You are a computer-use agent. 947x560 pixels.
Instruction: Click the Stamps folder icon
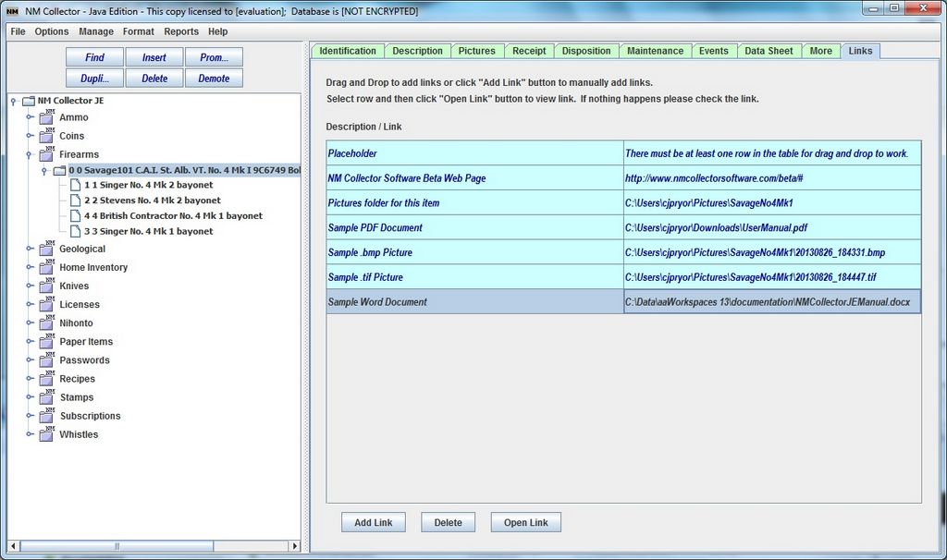coord(46,397)
